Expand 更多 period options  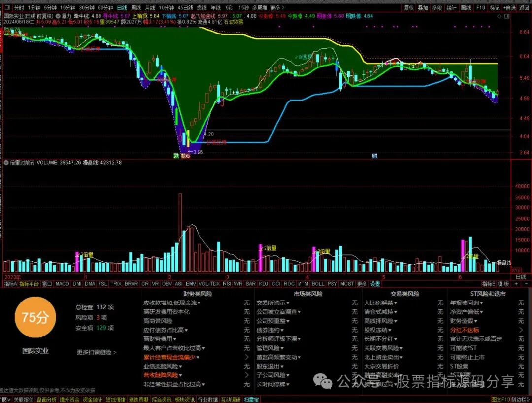pos(277,7)
